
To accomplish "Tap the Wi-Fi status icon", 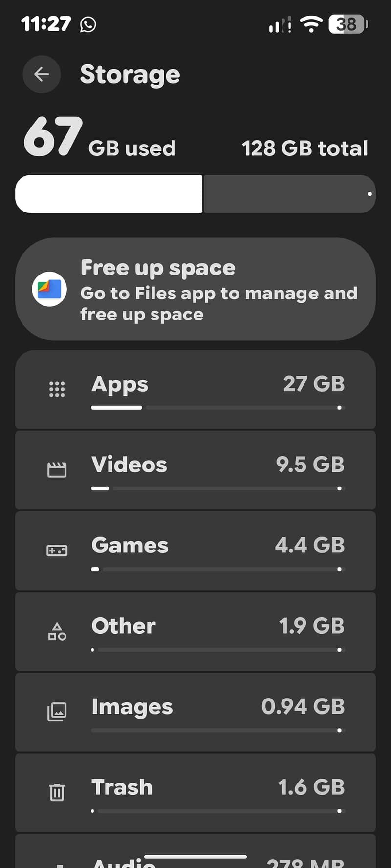I will [311, 24].
